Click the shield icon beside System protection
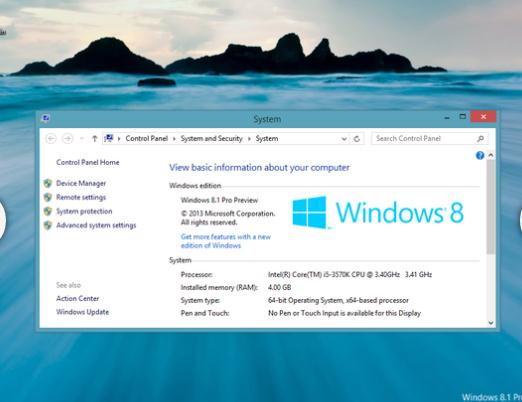 click(48, 211)
